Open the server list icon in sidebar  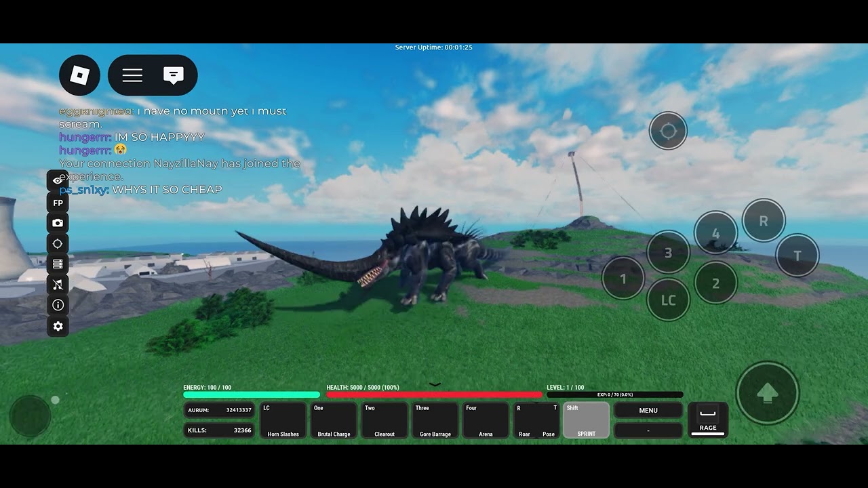click(x=58, y=264)
